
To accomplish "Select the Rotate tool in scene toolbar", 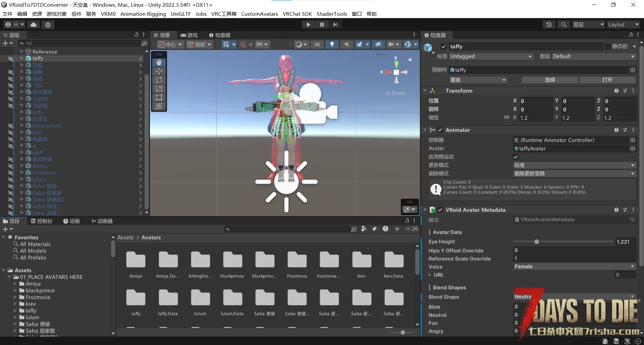I will [x=159, y=80].
